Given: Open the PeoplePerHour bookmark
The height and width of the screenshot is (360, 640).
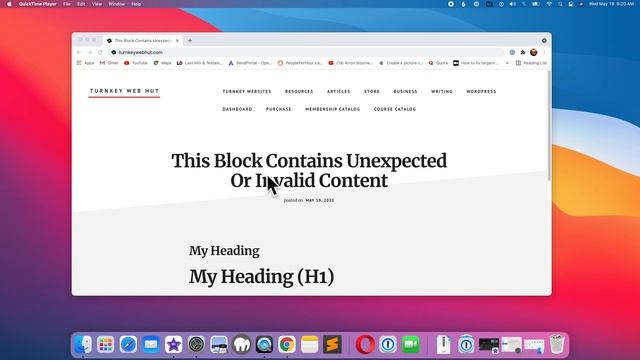Looking at the screenshot, I should (x=300, y=63).
